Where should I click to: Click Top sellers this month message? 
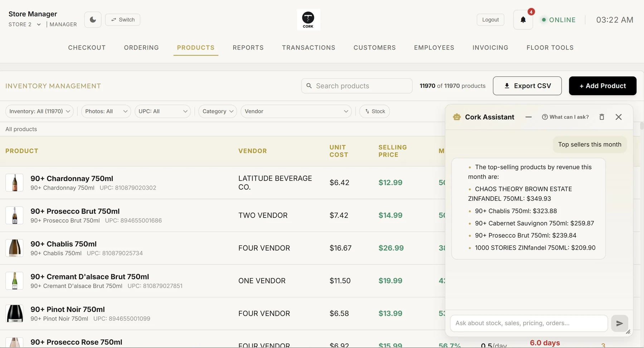coord(590,144)
